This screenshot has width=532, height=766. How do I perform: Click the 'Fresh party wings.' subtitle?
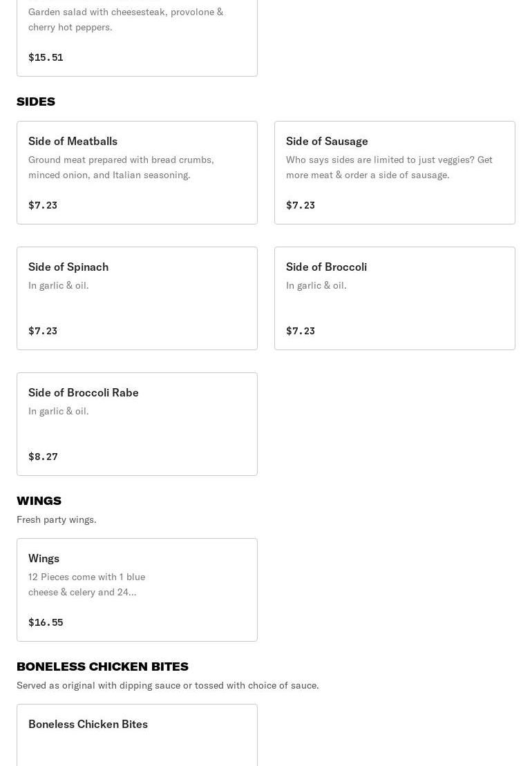[56, 519]
